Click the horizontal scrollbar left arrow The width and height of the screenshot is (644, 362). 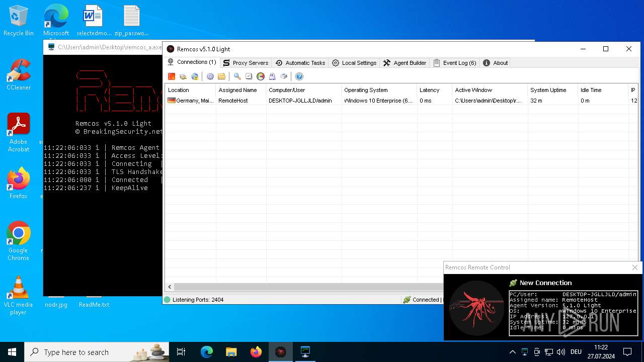170,287
